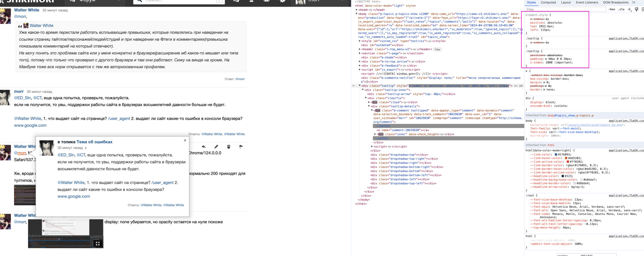Toggle the :hov element state panel

612,9
